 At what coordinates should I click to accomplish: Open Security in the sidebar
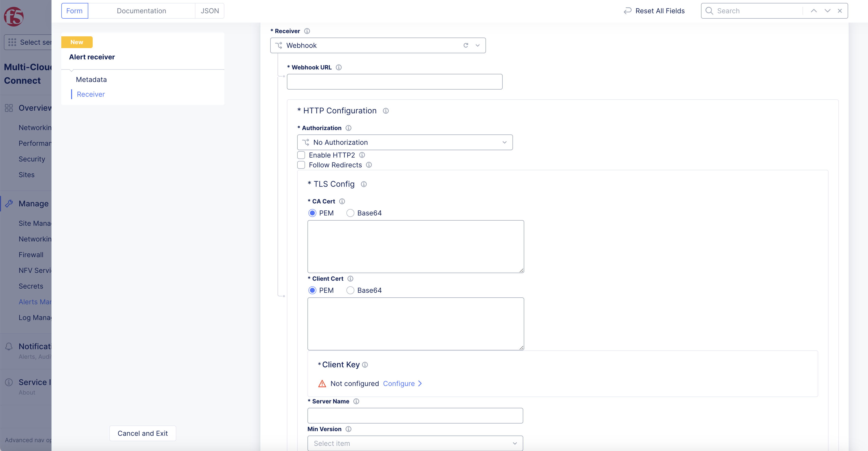point(32,159)
